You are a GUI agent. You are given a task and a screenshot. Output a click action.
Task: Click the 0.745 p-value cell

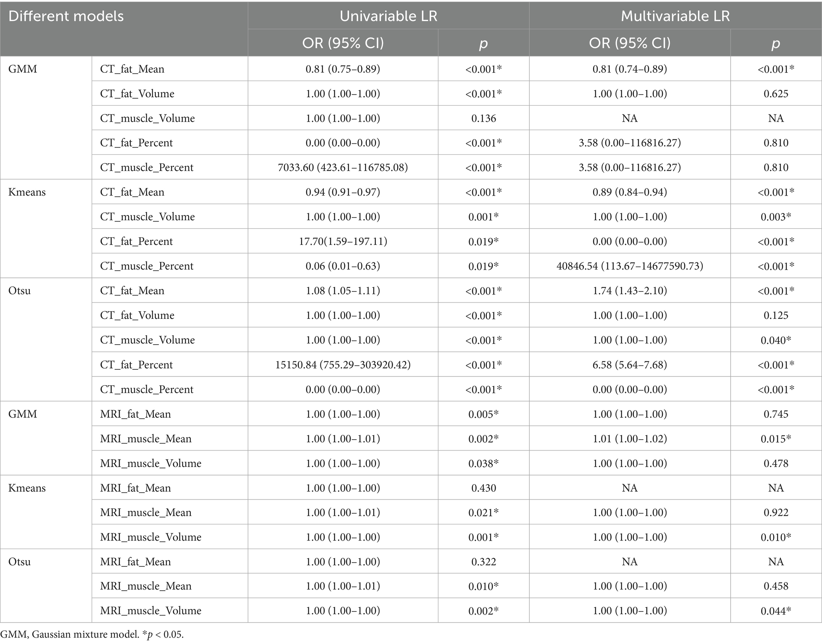coord(775,414)
